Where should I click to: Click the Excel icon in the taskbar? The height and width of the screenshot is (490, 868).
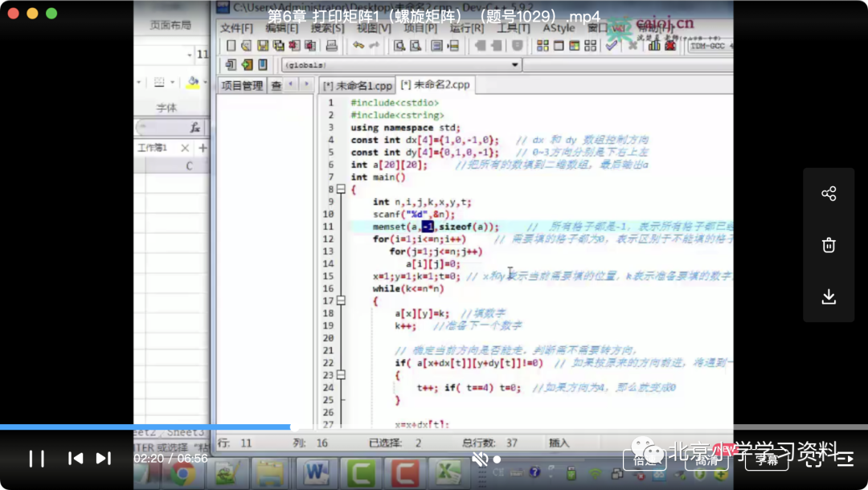tap(449, 473)
